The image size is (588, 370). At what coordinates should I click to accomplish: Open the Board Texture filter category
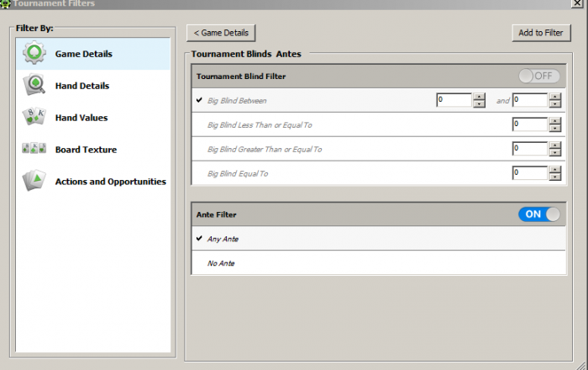coord(86,150)
